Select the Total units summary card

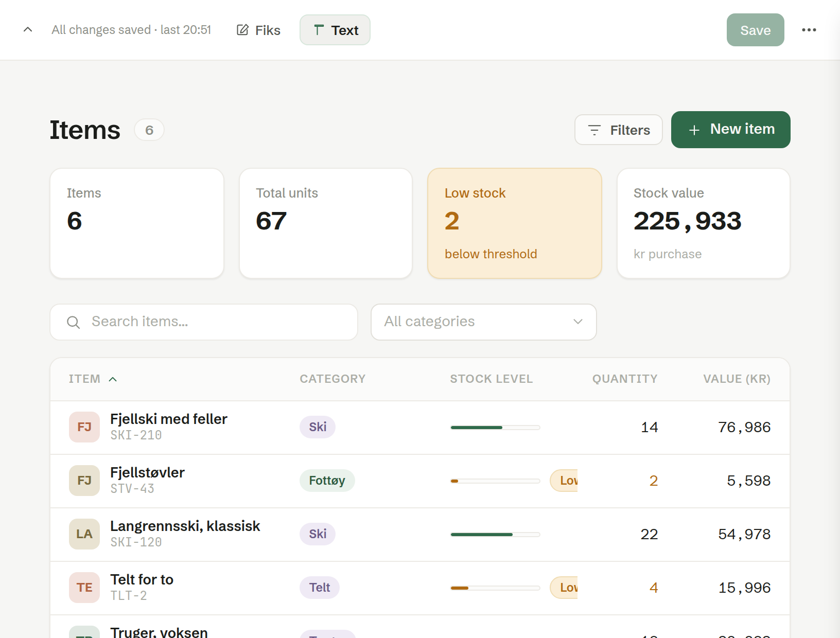pos(326,223)
